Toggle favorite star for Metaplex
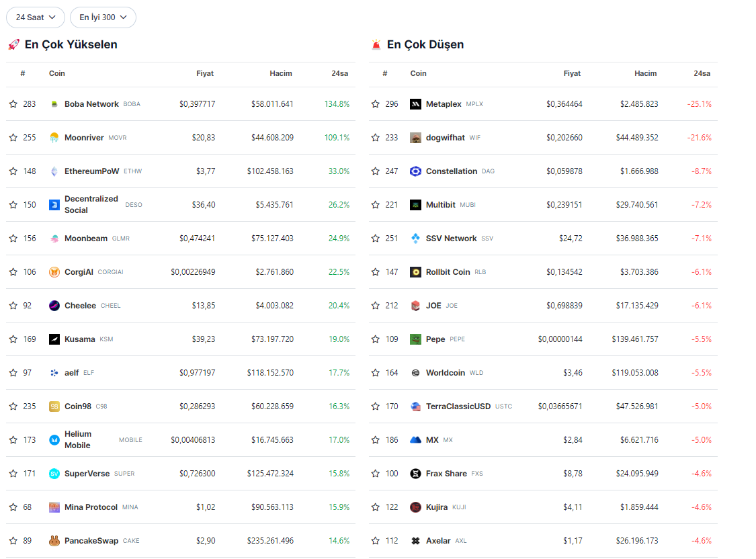This screenshot has height=559, width=756. click(x=375, y=104)
